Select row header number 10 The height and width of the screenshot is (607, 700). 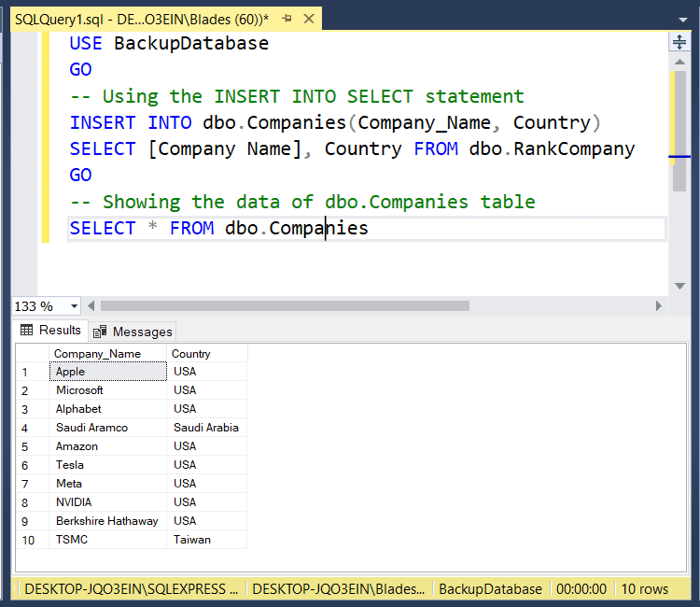point(32,540)
